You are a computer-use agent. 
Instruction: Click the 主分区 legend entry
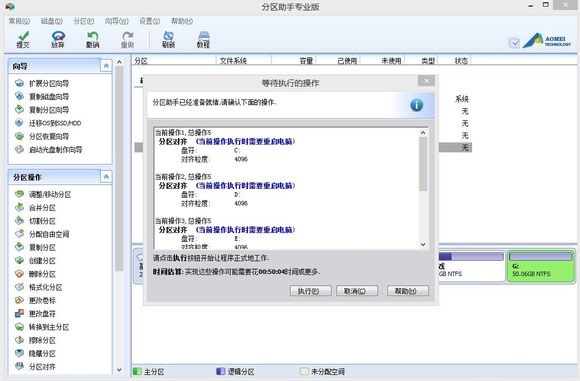(149, 371)
